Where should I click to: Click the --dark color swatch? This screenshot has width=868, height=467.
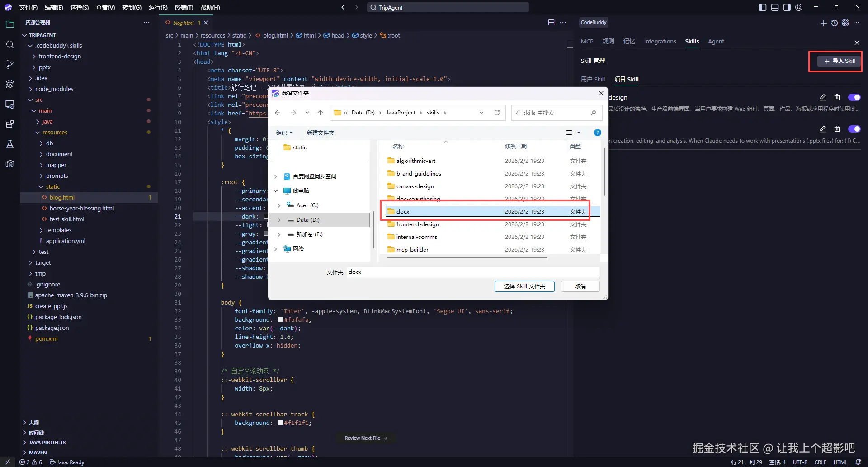(x=266, y=216)
